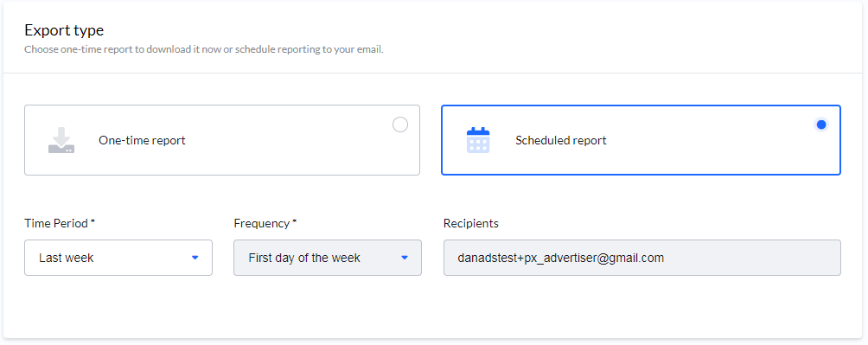Open the Time Period combo box
868x345 pixels.
(x=118, y=258)
